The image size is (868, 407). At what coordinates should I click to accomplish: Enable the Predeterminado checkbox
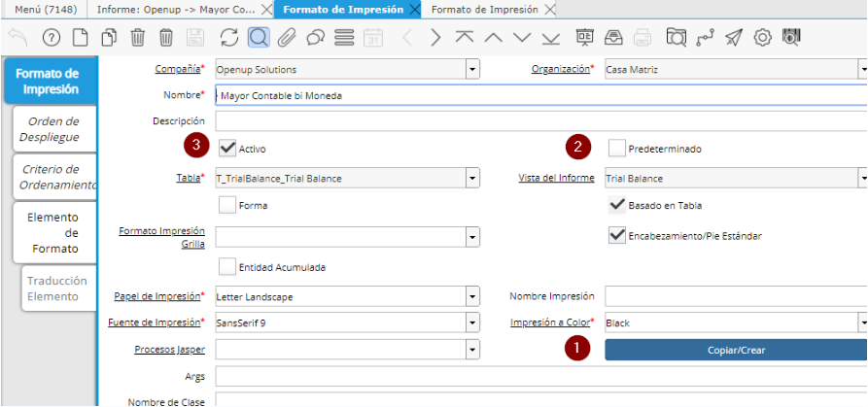[x=616, y=149]
